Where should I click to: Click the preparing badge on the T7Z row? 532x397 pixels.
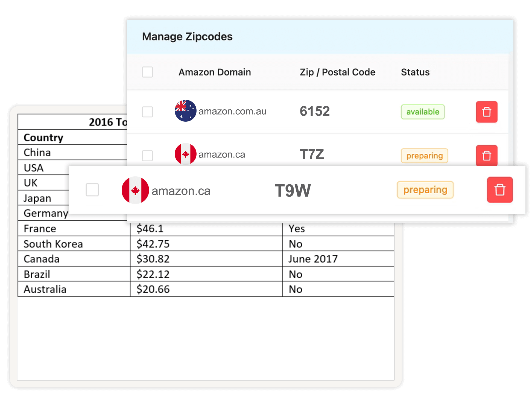pos(425,155)
